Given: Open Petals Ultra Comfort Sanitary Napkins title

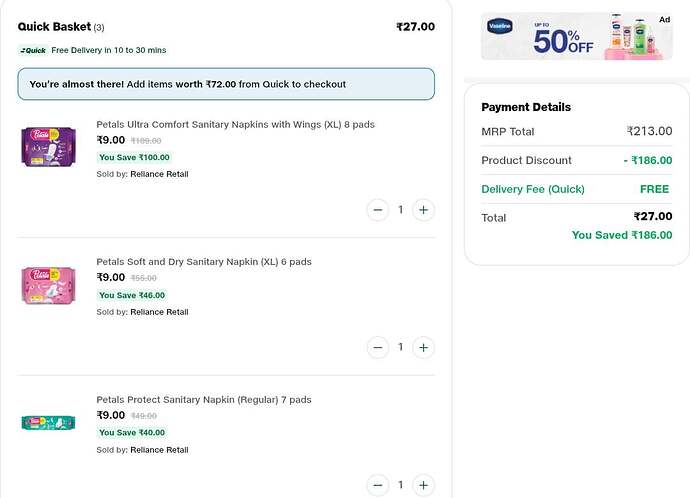Looking at the screenshot, I should (235, 124).
